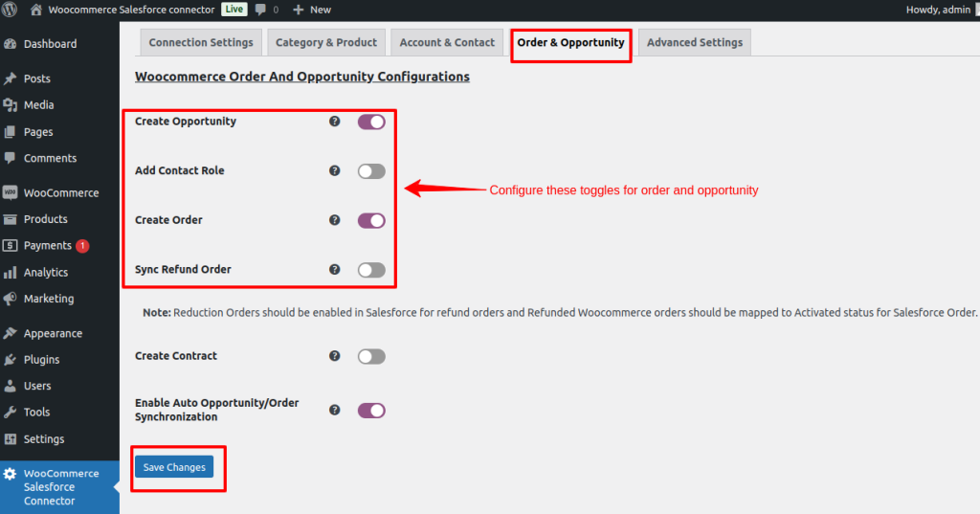Open the Howdy, admin account menu
Viewport: 980px width, 514px height.
tap(938, 10)
